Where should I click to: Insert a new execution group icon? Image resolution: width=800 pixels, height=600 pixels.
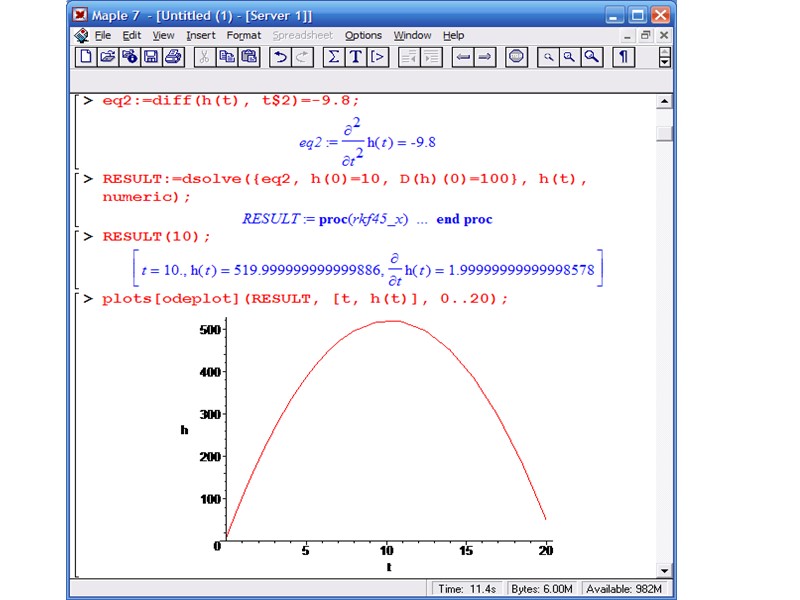tap(378, 57)
